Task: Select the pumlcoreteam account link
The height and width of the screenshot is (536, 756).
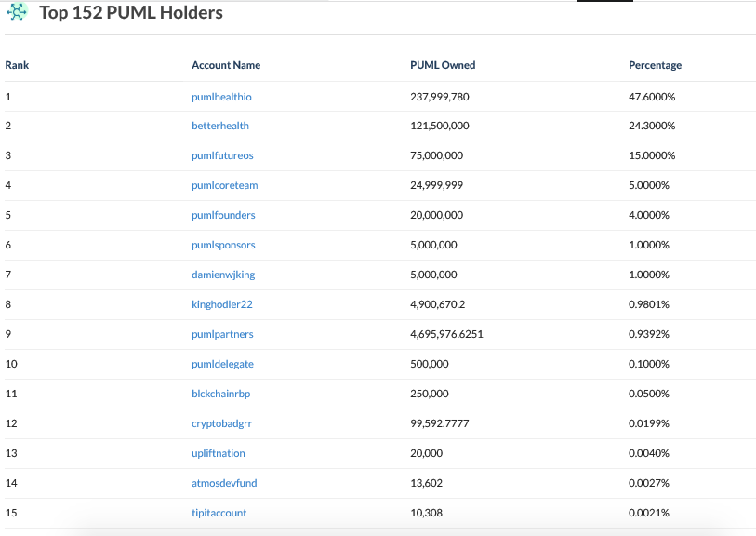Action: pyautogui.click(x=225, y=186)
